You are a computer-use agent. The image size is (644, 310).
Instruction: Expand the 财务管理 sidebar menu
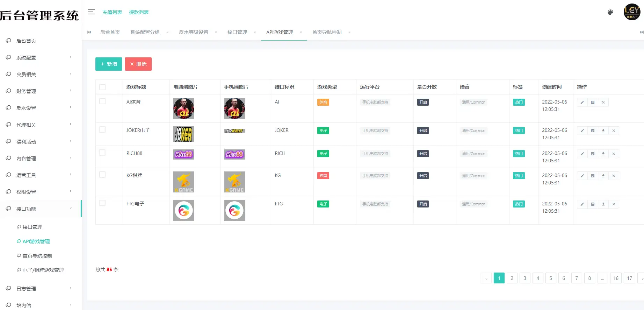[x=41, y=91]
